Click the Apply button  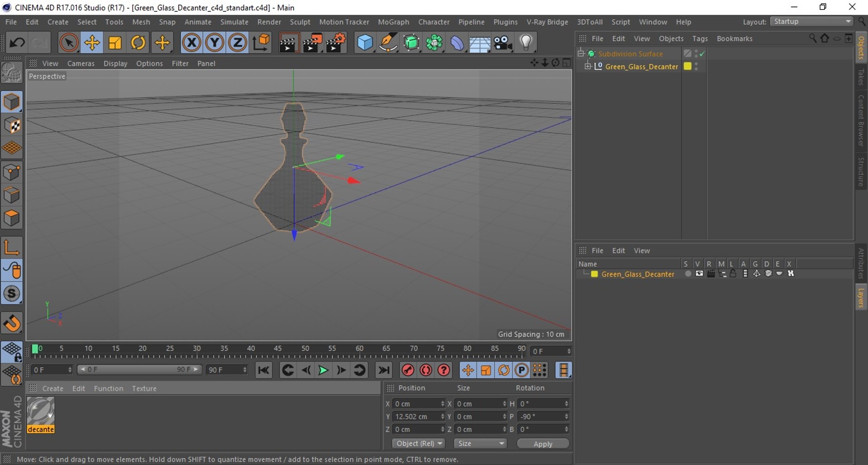542,444
